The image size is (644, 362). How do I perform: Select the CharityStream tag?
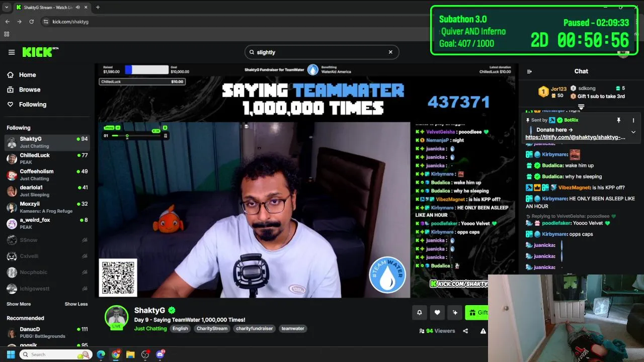coord(212,329)
